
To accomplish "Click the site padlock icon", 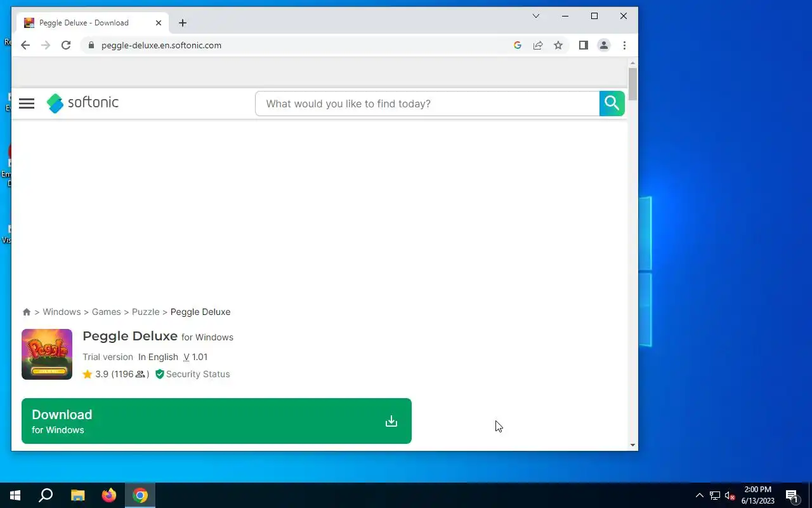I will point(91,45).
